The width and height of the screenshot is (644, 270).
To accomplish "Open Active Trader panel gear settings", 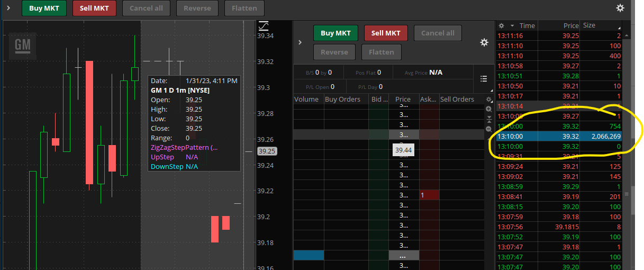I will coord(484,42).
